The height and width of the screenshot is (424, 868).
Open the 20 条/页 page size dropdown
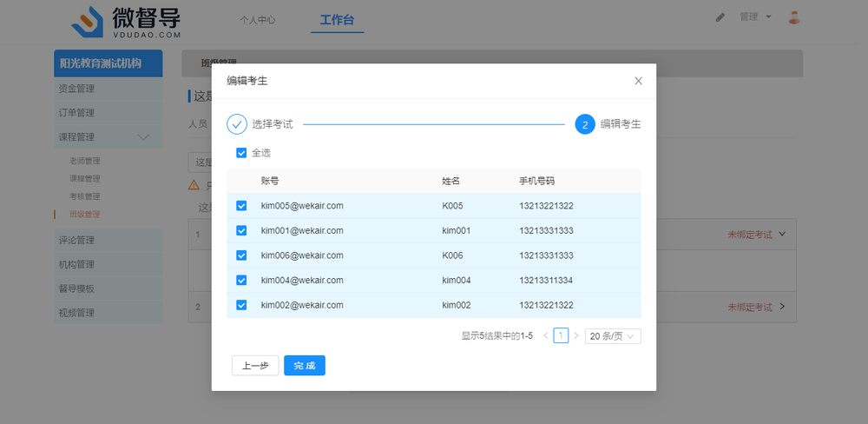(613, 336)
